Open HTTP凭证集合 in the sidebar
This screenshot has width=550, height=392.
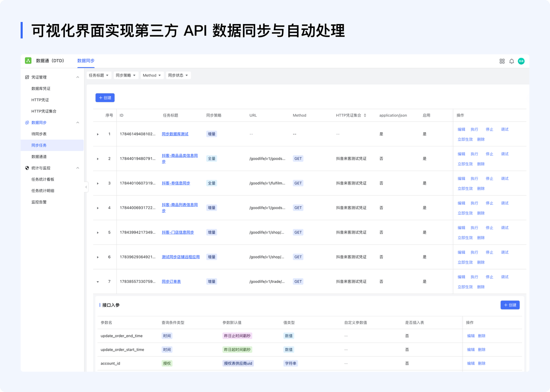click(44, 111)
